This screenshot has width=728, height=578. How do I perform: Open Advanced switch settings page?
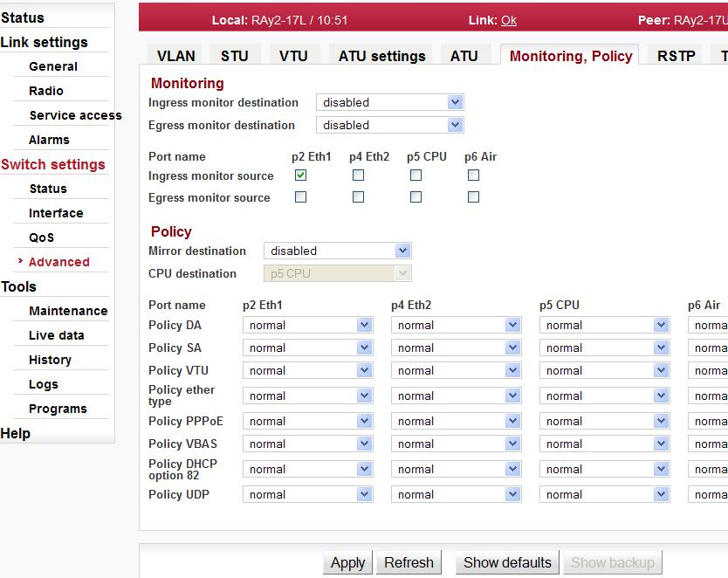[59, 262]
